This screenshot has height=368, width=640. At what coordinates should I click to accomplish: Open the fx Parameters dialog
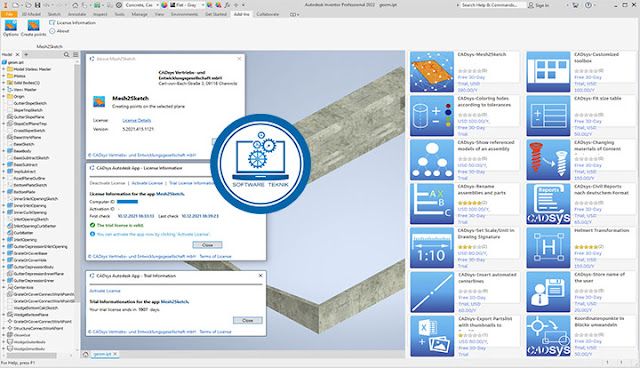(x=227, y=5)
